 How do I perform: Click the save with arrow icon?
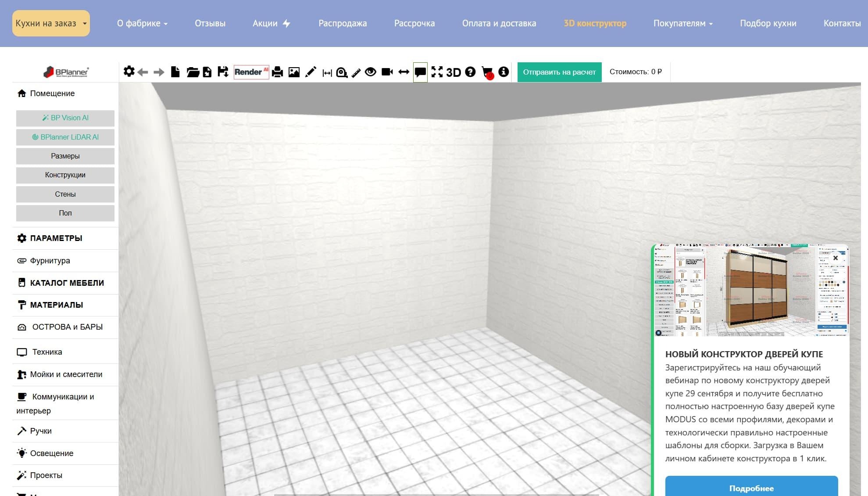point(223,72)
